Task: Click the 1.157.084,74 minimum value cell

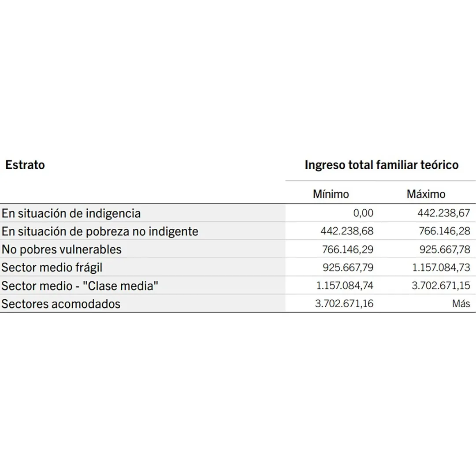Action: pyautogui.click(x=344, y=286)
